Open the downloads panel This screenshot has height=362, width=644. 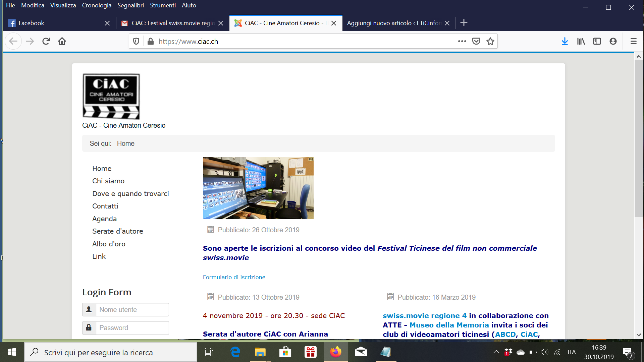[565, 41]
